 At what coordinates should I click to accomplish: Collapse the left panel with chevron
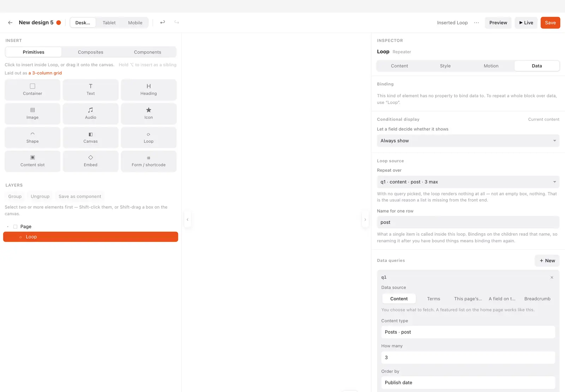(188, 219)
